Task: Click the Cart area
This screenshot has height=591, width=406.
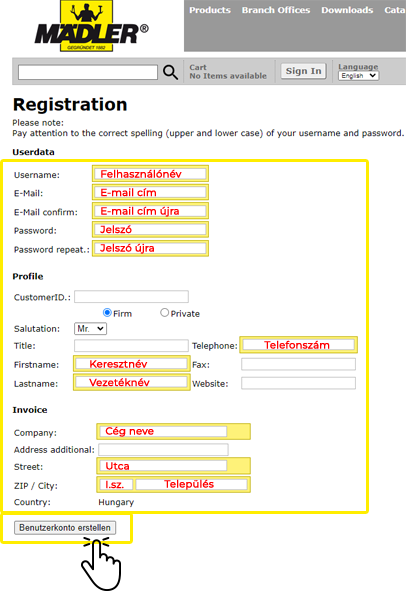Action: click(228, 72)
